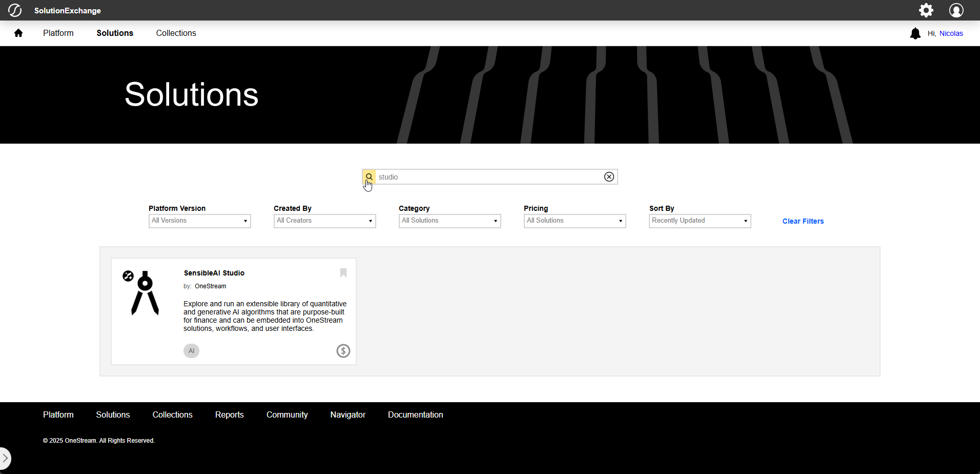Open the Platform tab in top navigation
Viewport: 980px width, 474px height.
pos(58,33)
